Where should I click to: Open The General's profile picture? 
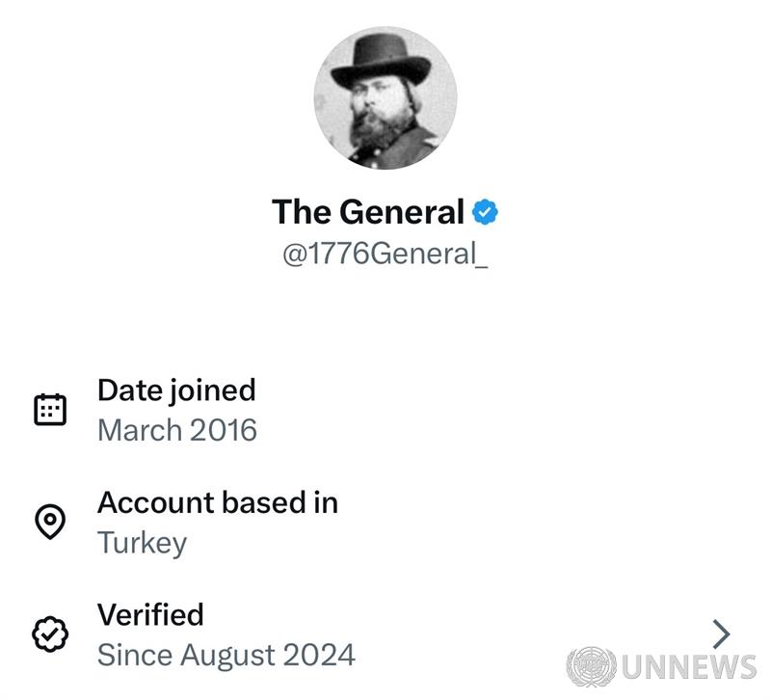385,96
